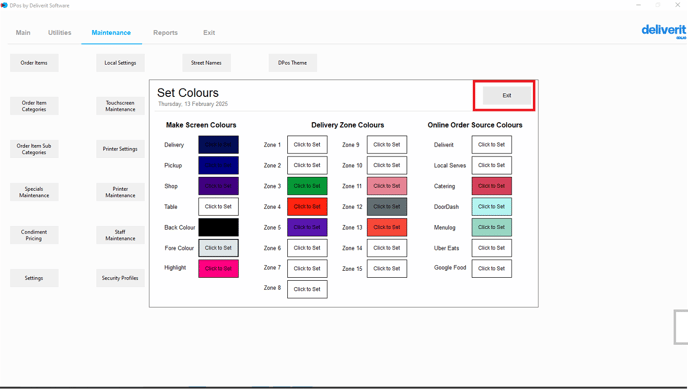Set the Delivery make screen colour
Screen dimensions: 688x389
pyautogui.click(x=219, y=144)
